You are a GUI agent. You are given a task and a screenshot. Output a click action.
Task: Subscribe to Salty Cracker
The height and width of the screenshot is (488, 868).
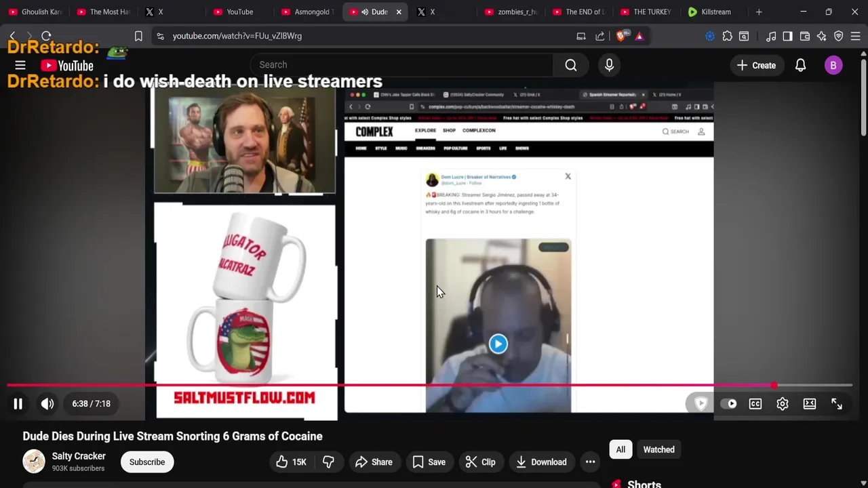click(147, 462)
